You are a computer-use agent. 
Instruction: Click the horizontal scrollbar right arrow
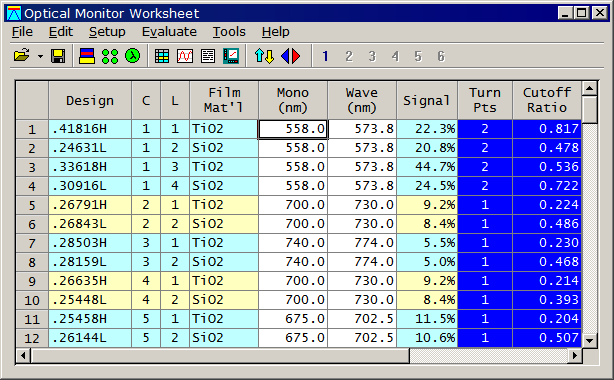575,355
